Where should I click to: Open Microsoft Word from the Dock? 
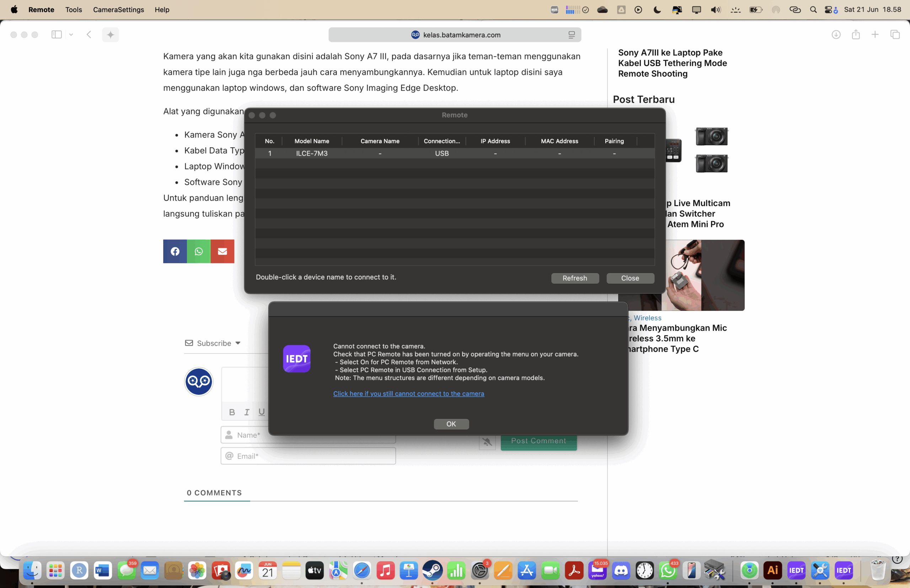point(103,571)
